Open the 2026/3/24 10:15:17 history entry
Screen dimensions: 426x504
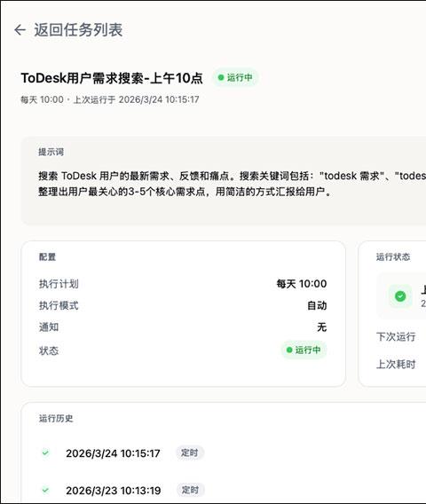tap(113, 453)
